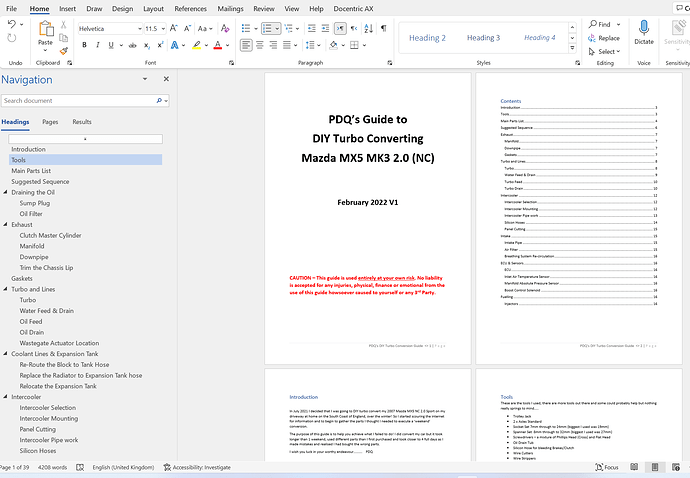Image resolution: width=690 pixels, height=478 pixels.
Task: Clear all formatting icon
Action: pos(225,29)
